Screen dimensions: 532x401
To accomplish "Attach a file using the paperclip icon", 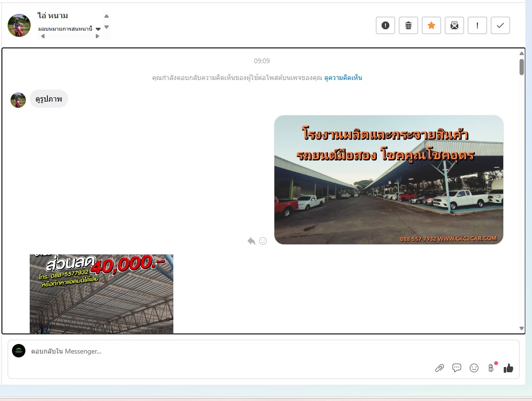I will point(440,368).
